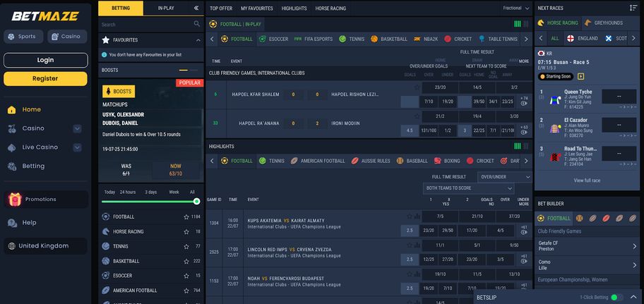Open the search magnifier icon
The height and width of the screenshot is (304, 644).
click(197, 24)
